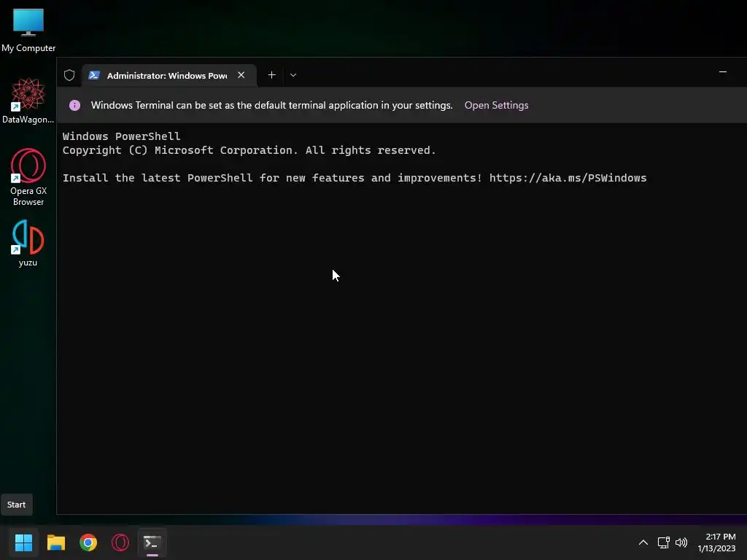Click the https://aka.ms/PSWindows URL text
Viewport: 747px width, 560px height.
pos(568,178)
